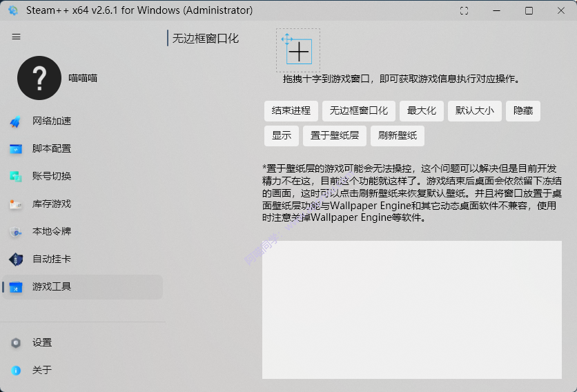Screen dimensions: 577x392
Task: Select the 游戏工具 menu item
Action: (82, 286)
